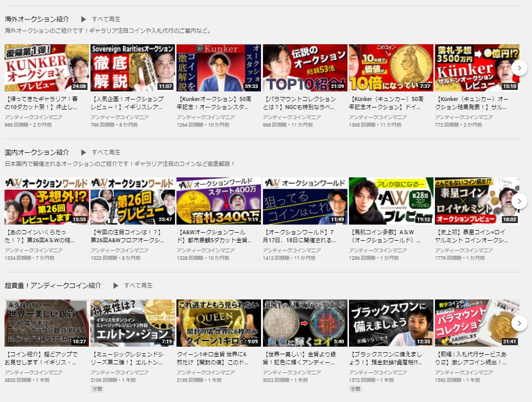Open 虹色に輝くコイン 5:40 thumbnail
Viewport: 532px width, 402px height.
(305, 323)
